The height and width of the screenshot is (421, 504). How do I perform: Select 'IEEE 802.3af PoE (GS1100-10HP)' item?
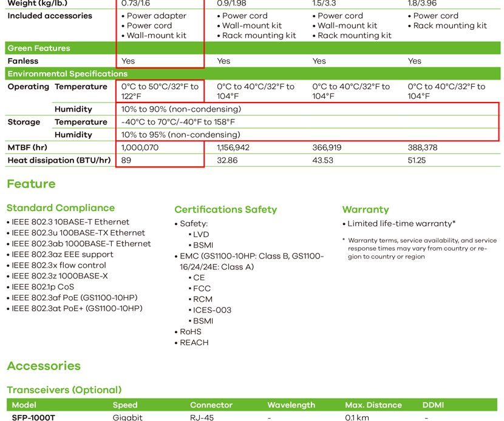tap(75, 298)
